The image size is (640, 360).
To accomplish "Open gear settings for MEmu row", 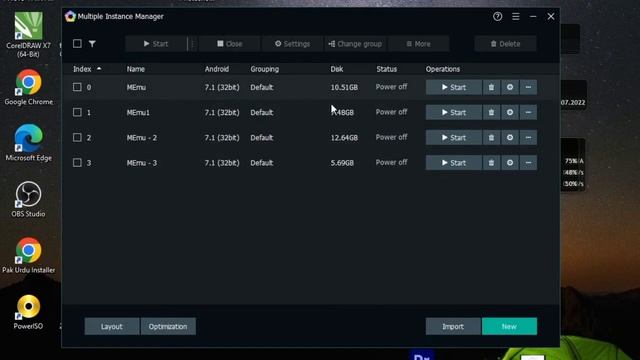I will pos(510,87).
